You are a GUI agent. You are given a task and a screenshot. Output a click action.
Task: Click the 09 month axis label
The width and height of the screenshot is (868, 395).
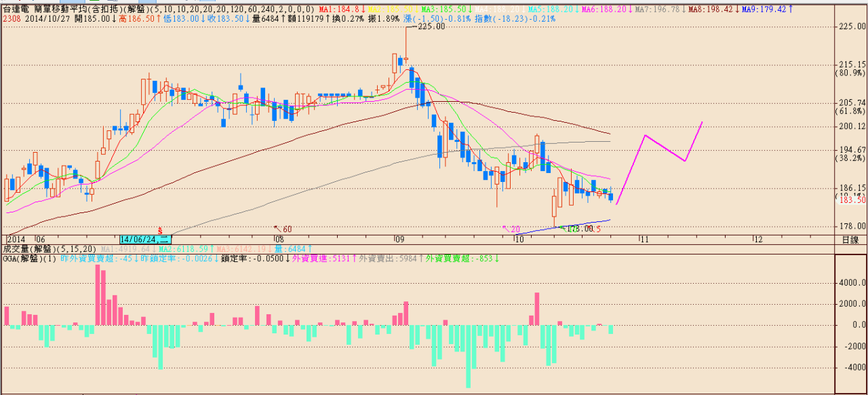pyautogui.click(x=399, y=240)
